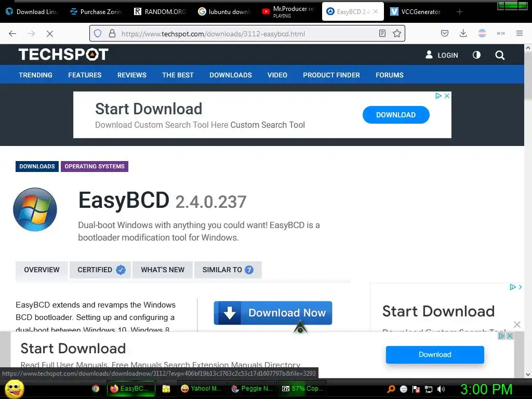
Task: Click the address bar URL field
Action: click(247, 34)
